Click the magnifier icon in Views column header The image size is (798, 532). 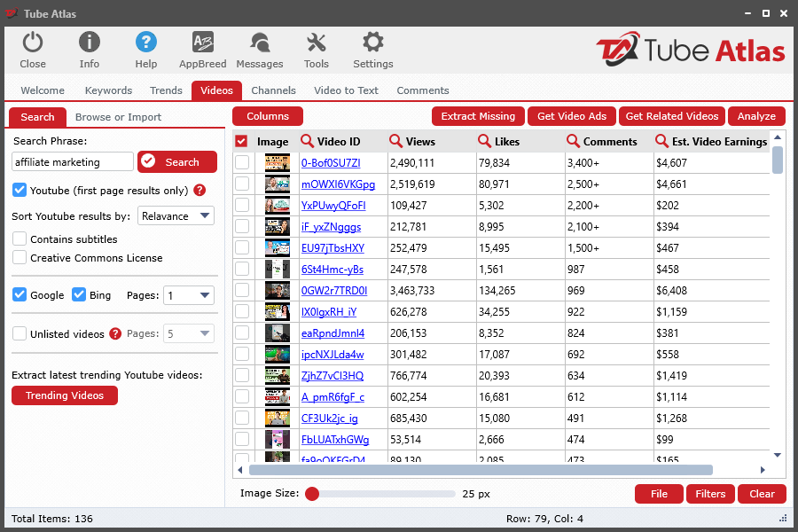tap(395, 141)
